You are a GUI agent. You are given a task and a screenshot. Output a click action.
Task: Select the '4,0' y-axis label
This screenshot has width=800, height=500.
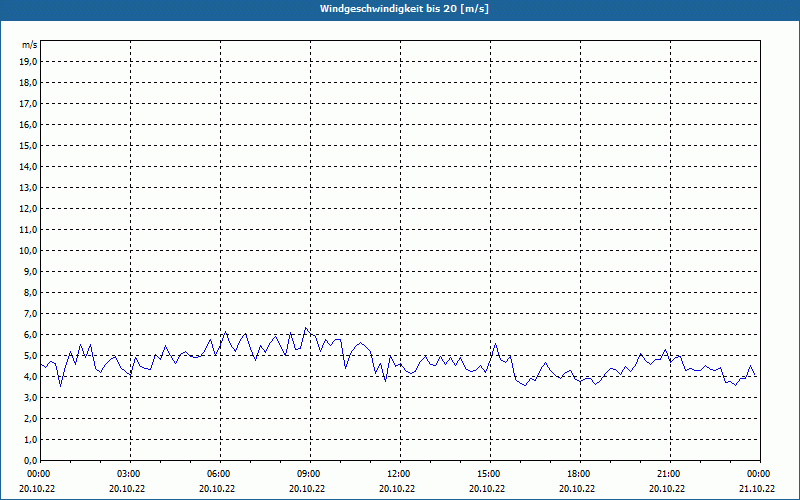coord(31,377)
